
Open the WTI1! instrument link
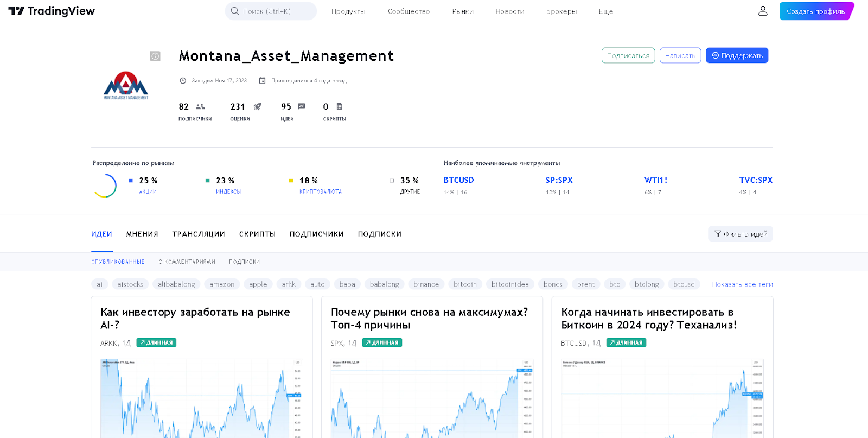click(x=656, y=180)
